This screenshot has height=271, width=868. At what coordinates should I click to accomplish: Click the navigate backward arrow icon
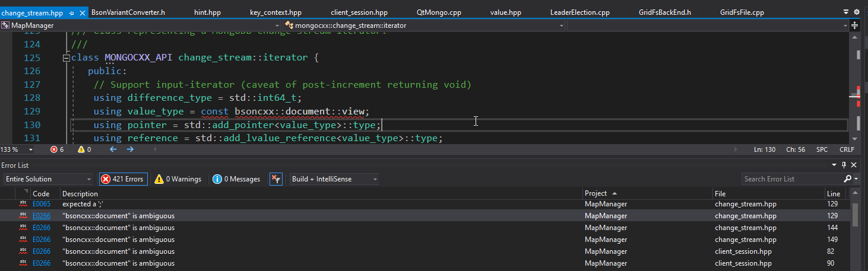[113, 149]
